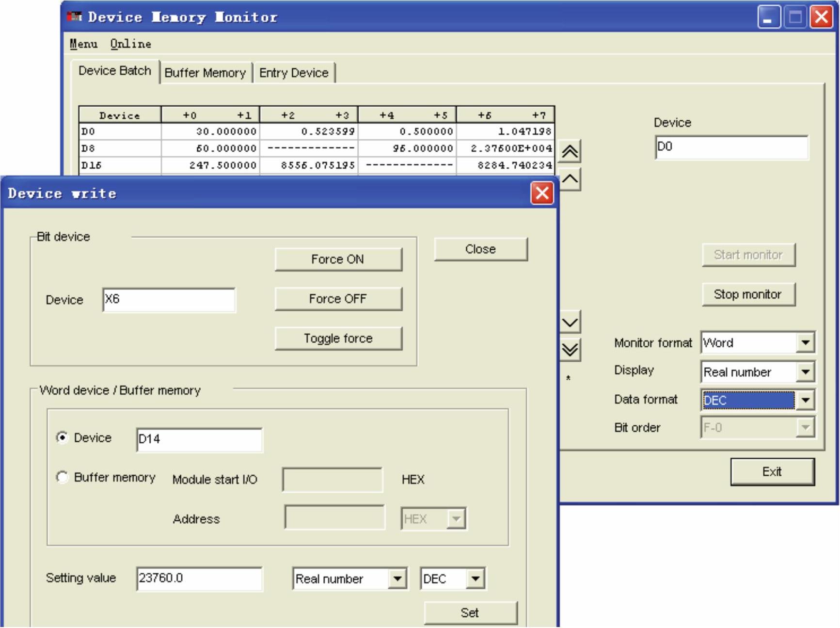This screenshot has width=840, height=628.
Task: Expand the Display Real number dropdown
Action: coord(805,372)
